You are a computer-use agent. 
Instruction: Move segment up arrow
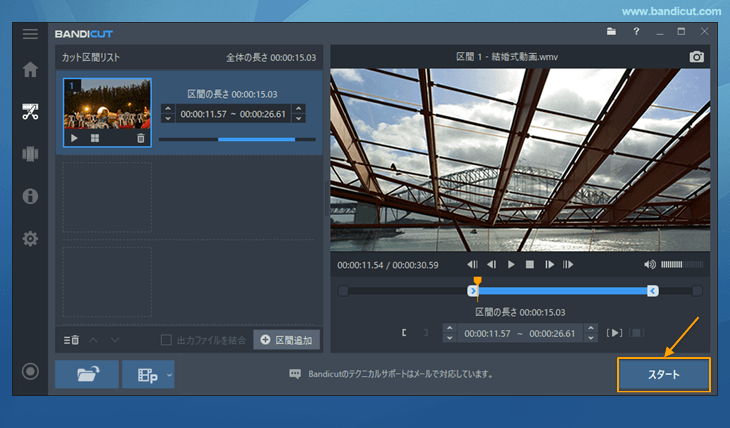[x=93, y=340]
